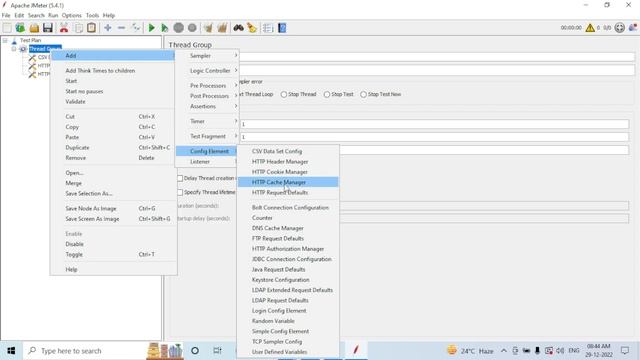The image size is (640, 360).
Task: Choose CSV Data Set Config
Action: (288, 151)
